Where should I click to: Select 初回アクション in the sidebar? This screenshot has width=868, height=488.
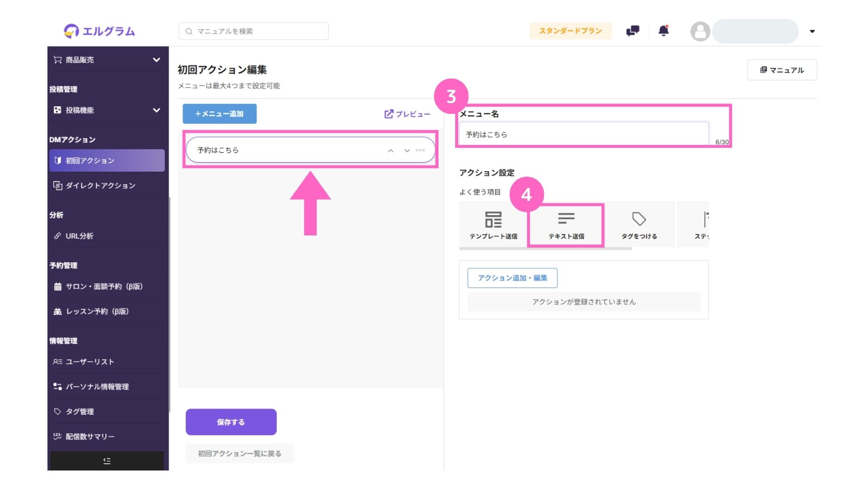(107, 160)
